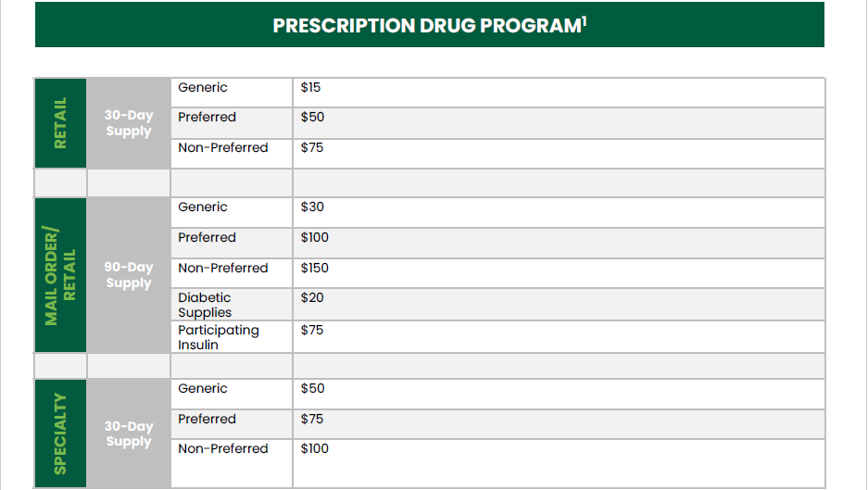The height and width of the screenshot is (490, 868).
Task: Click the $15 Retail Generic price
Action: [310, 87]
